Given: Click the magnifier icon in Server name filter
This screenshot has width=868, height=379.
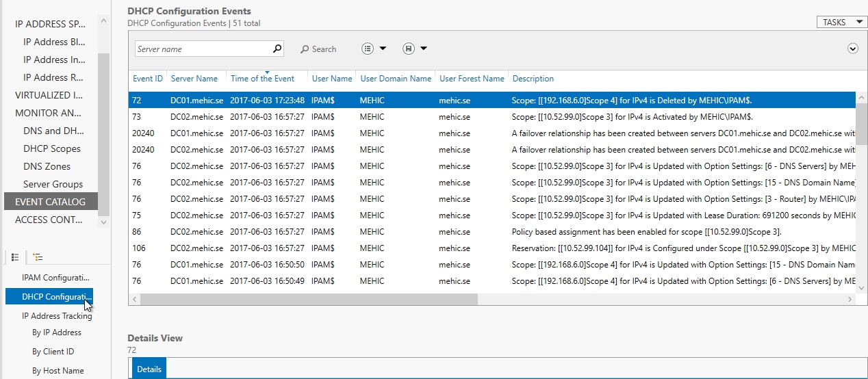Looking at the screenshot, I should click(x=277, y=49).
